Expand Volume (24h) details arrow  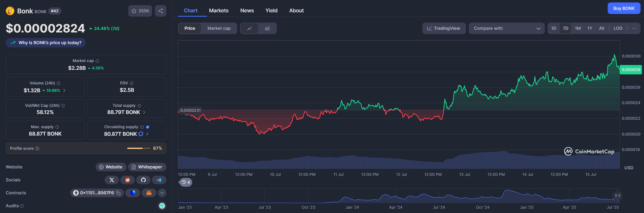pyautogui.click(x=64, y=90)
